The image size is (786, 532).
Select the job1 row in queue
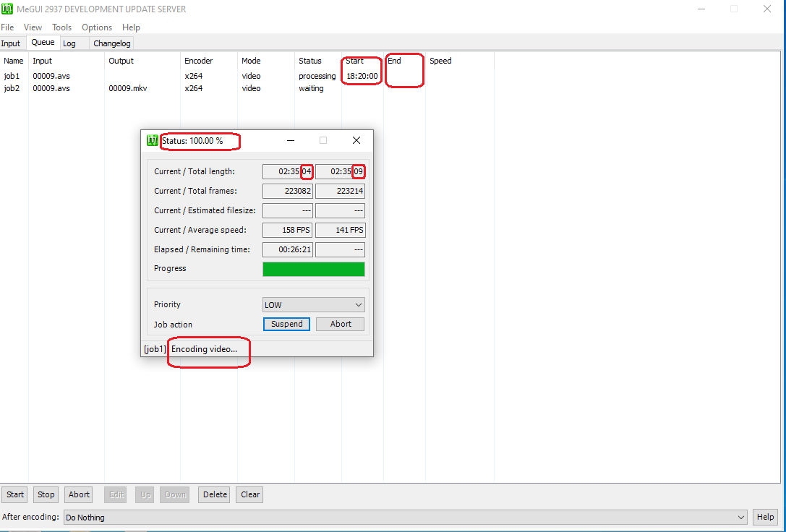[247, 76]
